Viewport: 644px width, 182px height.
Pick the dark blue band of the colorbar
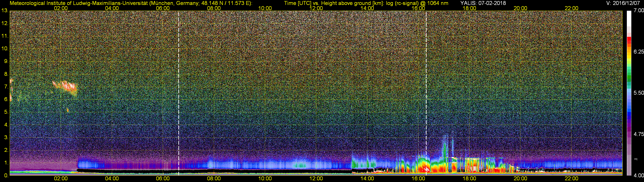click(x=629, y=117)
